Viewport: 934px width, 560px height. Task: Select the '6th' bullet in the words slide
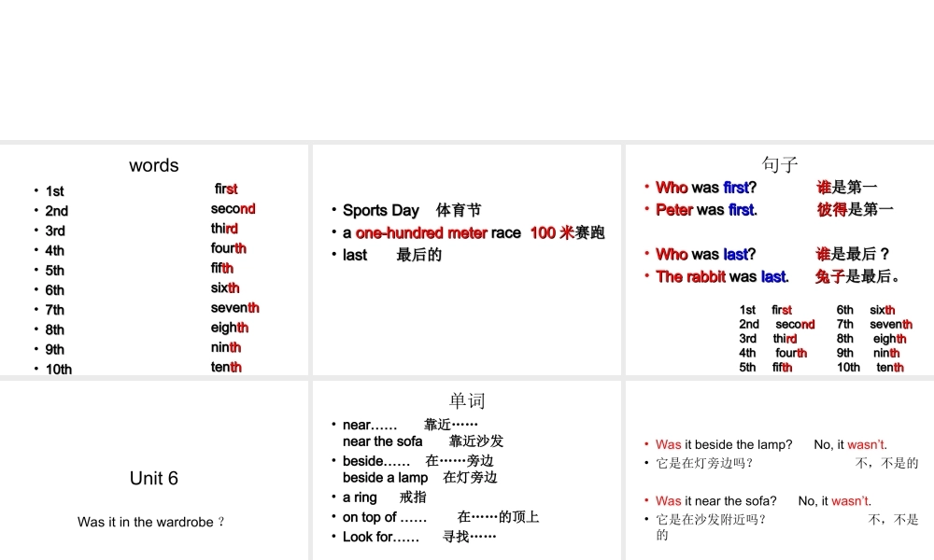(55, 290)
